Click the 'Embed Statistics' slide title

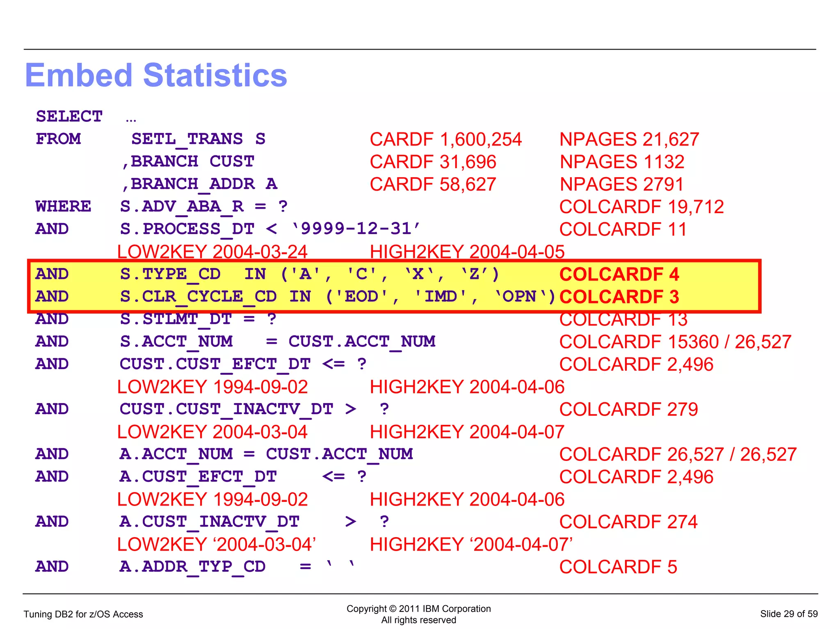(156, 75)
